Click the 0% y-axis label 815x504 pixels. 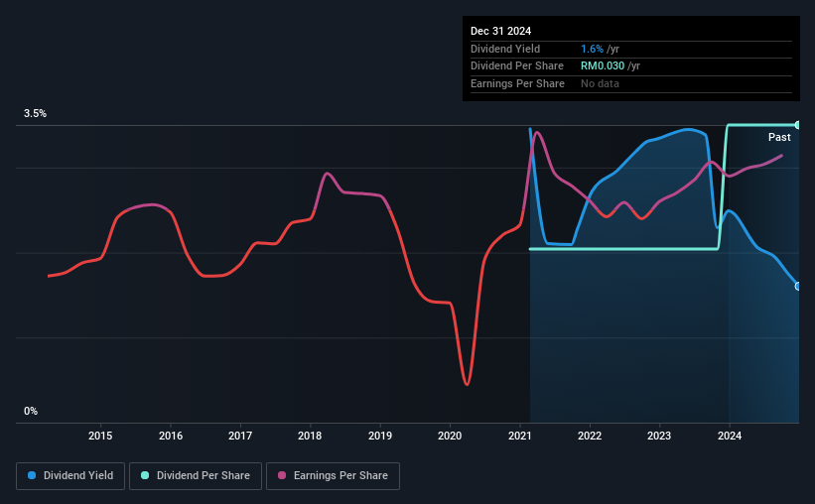(x=31, y=411)
